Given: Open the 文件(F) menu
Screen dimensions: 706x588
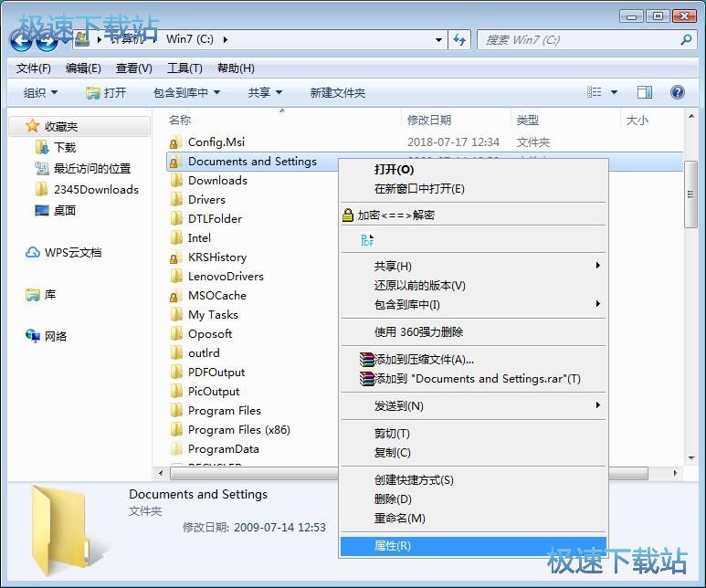Looking at the screenshot, I should (33, 68).
